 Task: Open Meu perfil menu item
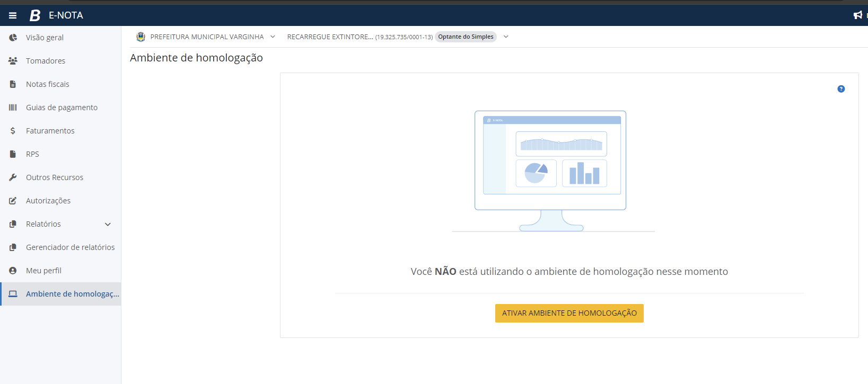(60, 271)
